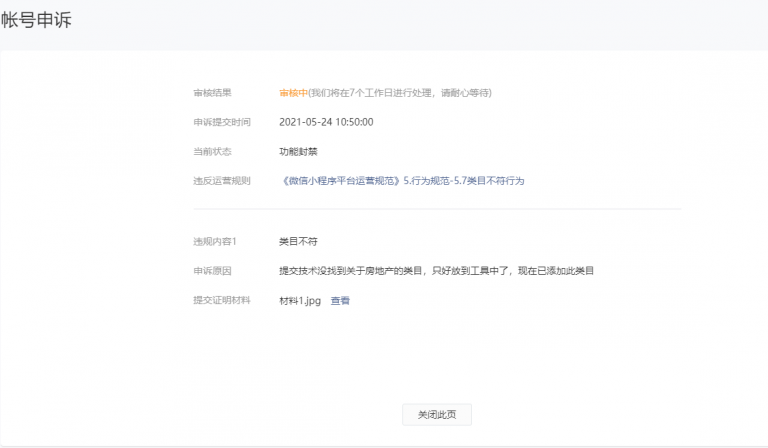Open the 微信小程序平台运营规范 5.7类目不符行为 link
This screenshot has height=448, width=768.
[403, 181]
